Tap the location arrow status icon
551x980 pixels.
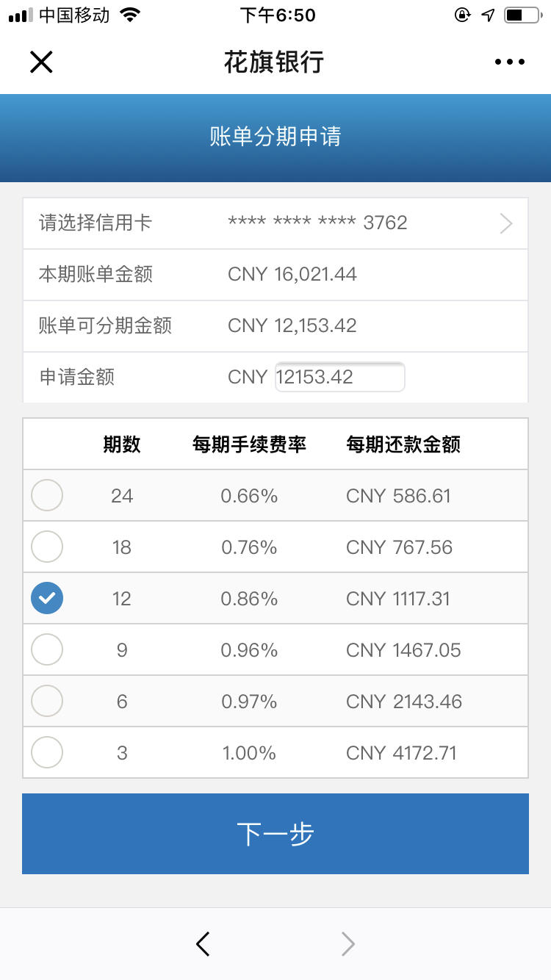click(488, 15)
